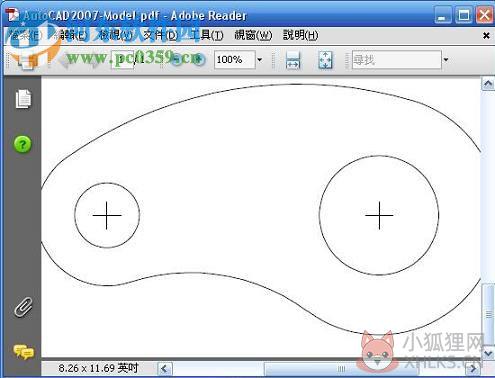
Task: Click the Print icon in toolbar
Action: [x=27, y=62]
